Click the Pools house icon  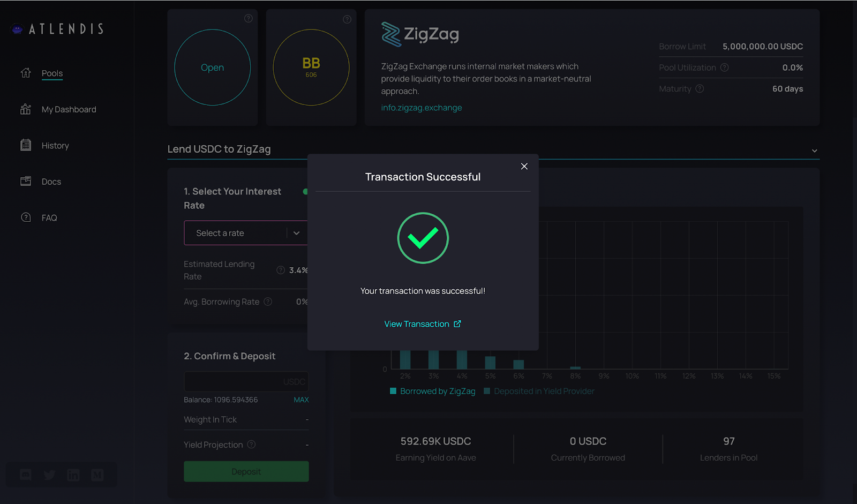pos(26,72)
